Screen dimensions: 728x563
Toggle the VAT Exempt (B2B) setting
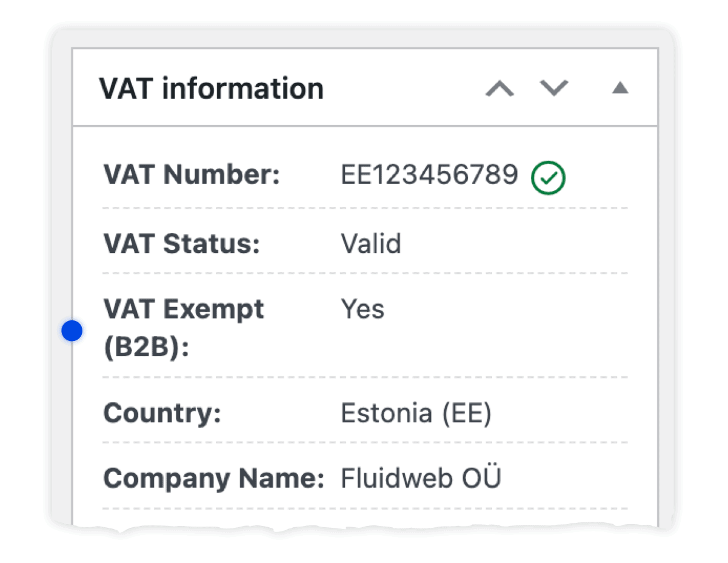click(362, 309)
